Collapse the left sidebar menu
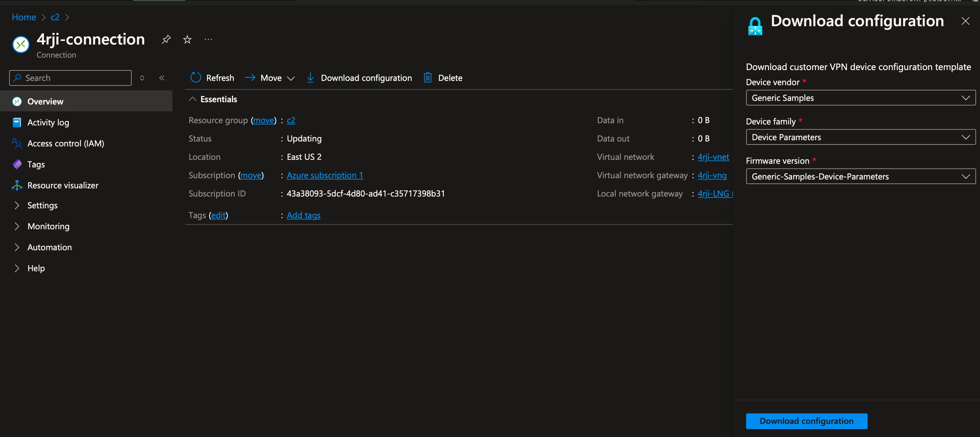980x437 pixels. [162, 78]
